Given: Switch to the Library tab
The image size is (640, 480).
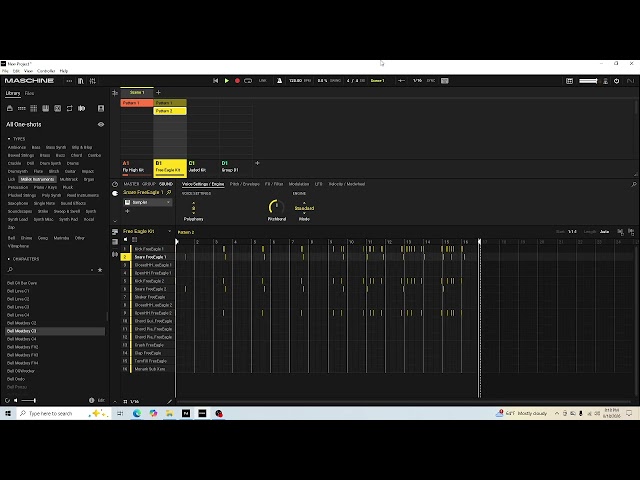Looking at the screenshot, I should click(13, 93).
